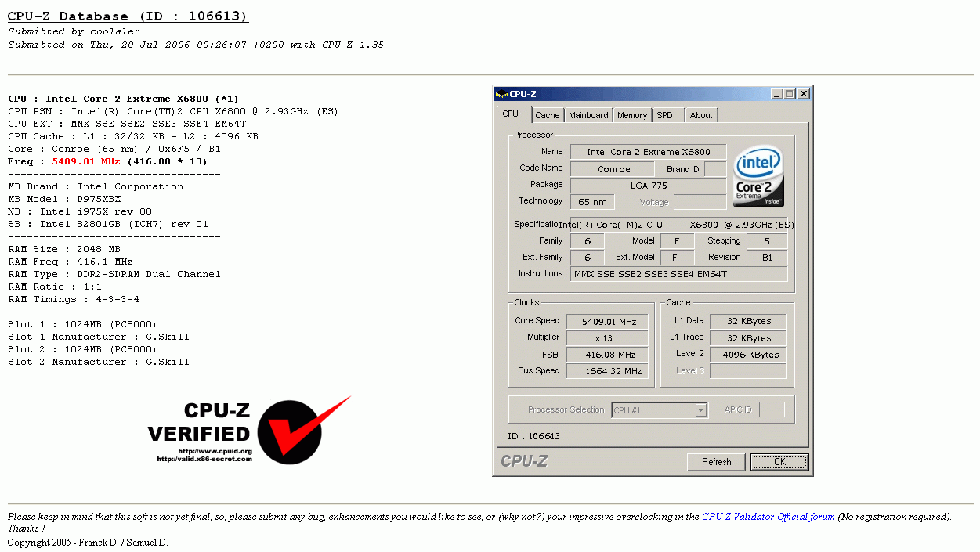This screenshot has width=980, height=552.
Task: Click the Technology field 65 nm
Action: [591, 202]
